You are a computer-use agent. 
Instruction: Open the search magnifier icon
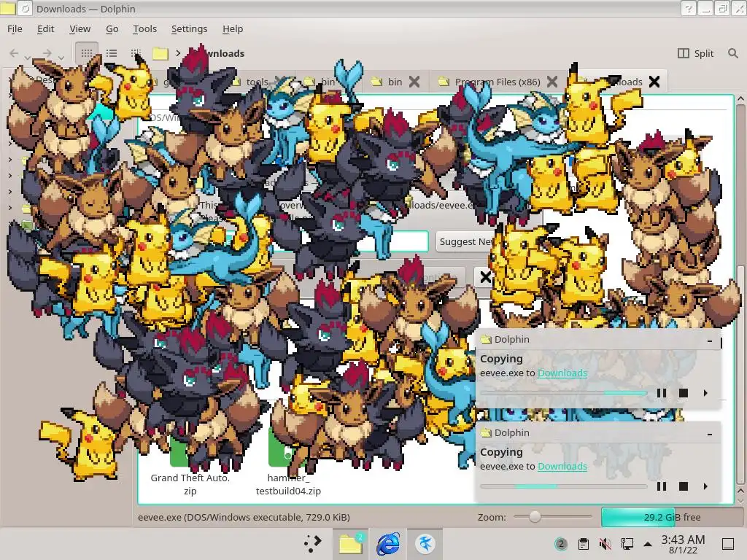(x=732, y=53)
